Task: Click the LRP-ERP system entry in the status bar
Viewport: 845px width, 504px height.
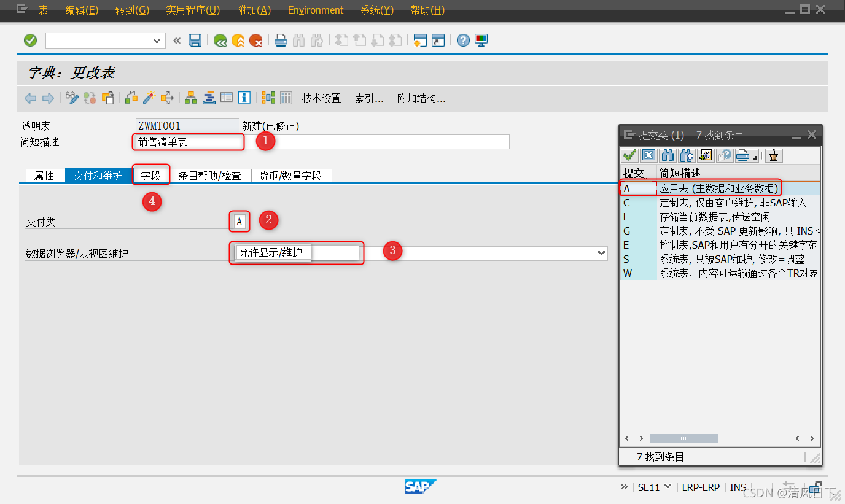Action: (701, 487)
